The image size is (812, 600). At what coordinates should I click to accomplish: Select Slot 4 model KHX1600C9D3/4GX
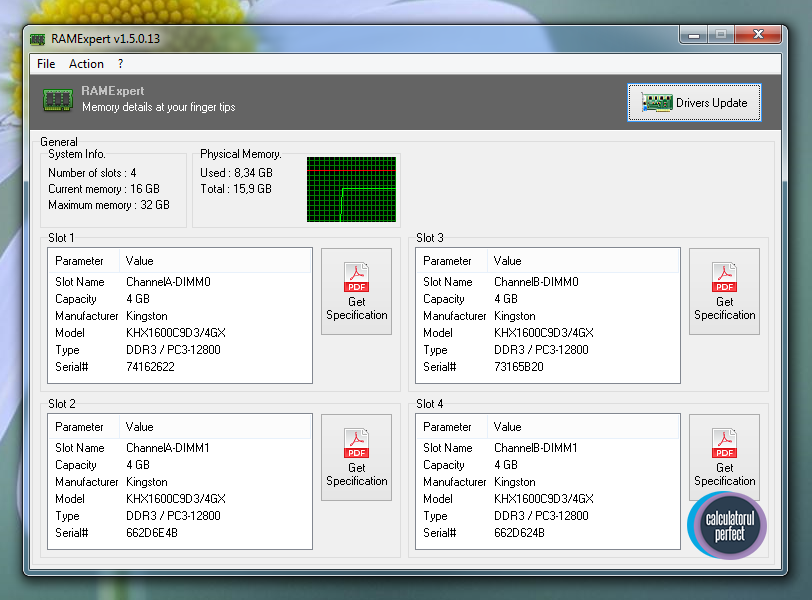tap(544, 499)
